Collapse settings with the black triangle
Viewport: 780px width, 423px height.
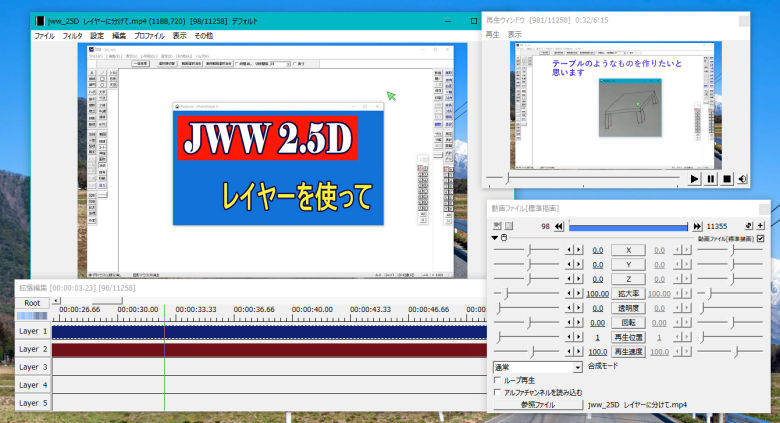point(494,238)
